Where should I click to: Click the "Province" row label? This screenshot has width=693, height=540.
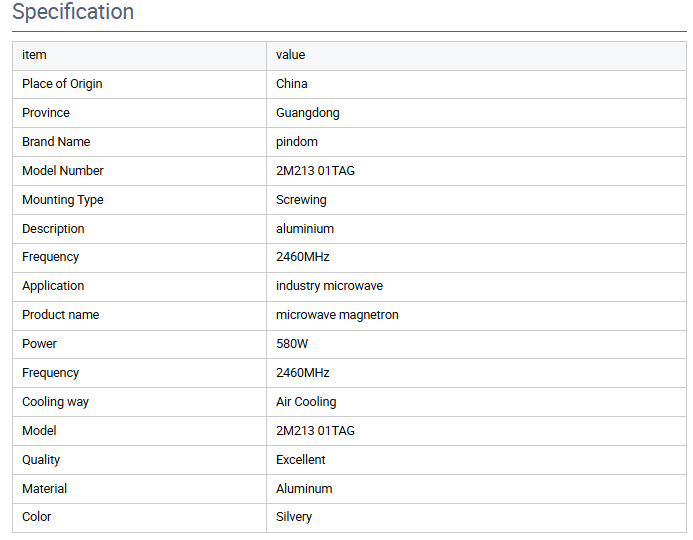click(x=46, y=113)
